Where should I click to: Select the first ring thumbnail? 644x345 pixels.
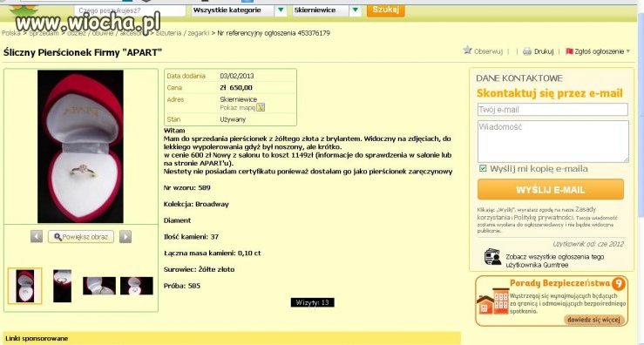coord(24,286)
